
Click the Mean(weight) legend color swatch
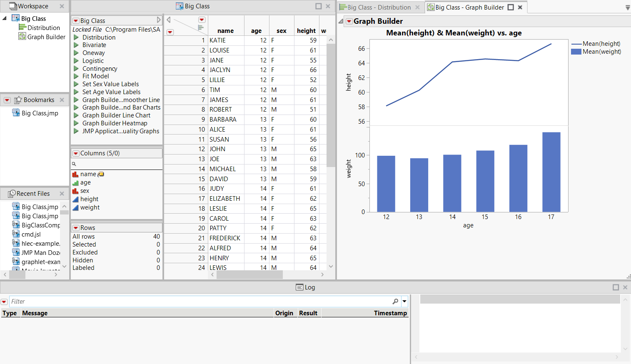click(576, 52)
